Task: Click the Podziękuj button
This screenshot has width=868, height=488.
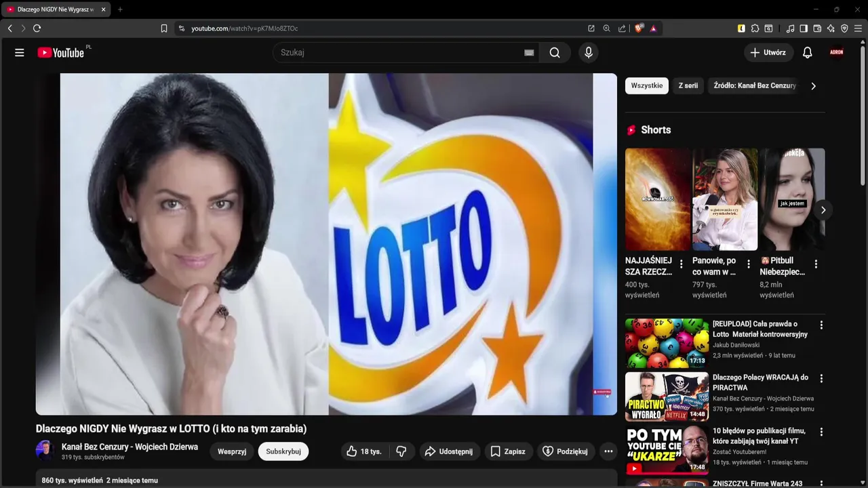Action: [566, 451]
